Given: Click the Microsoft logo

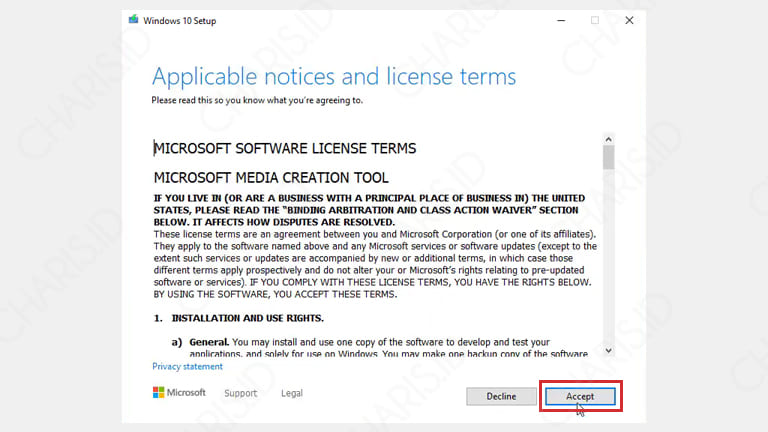Looking at the screenshot, I should click(179, 392).
